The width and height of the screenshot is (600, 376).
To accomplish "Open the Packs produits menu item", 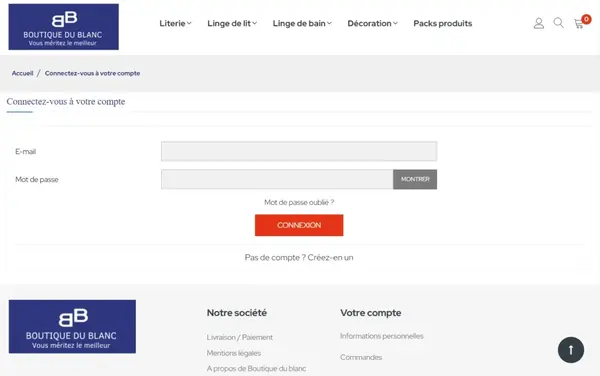I will coord(443,23).
